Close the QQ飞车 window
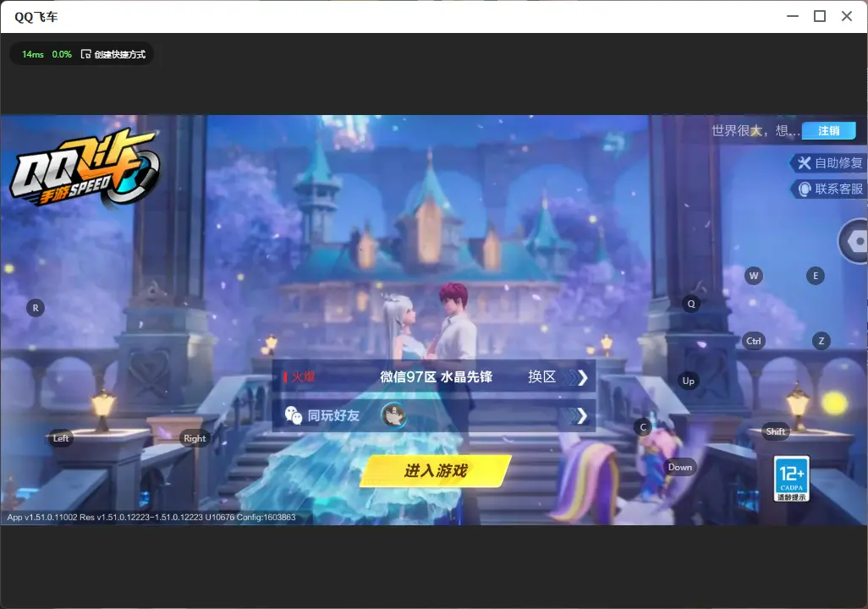Image resolution: width=868 pixels, height=609 pixels. click(847, 16)
